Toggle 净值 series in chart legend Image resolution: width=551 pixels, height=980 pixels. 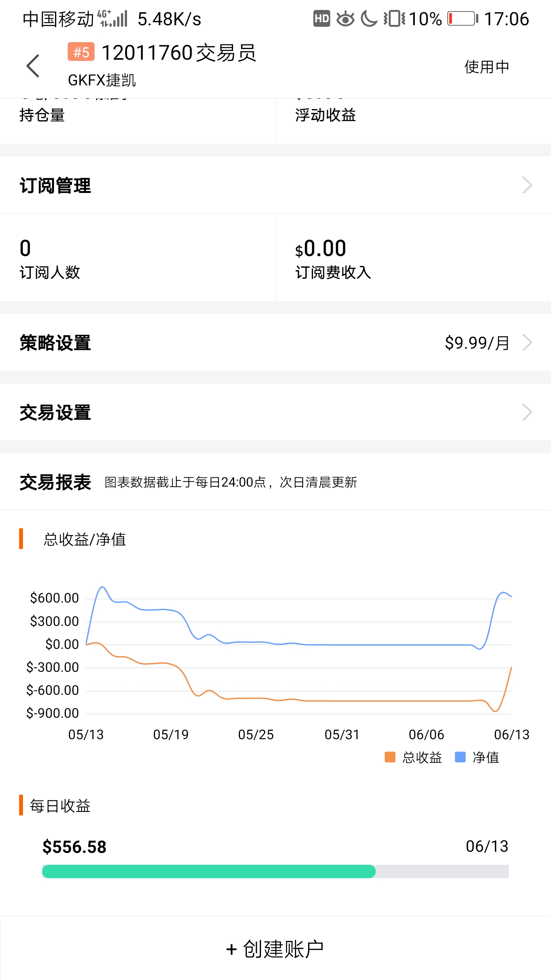click(477, 757)
